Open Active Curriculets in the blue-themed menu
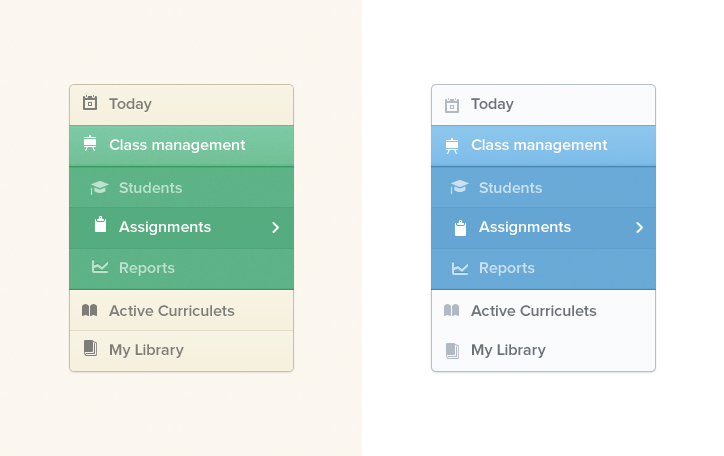This screenshot has height=456, width=724. (543, 311)
